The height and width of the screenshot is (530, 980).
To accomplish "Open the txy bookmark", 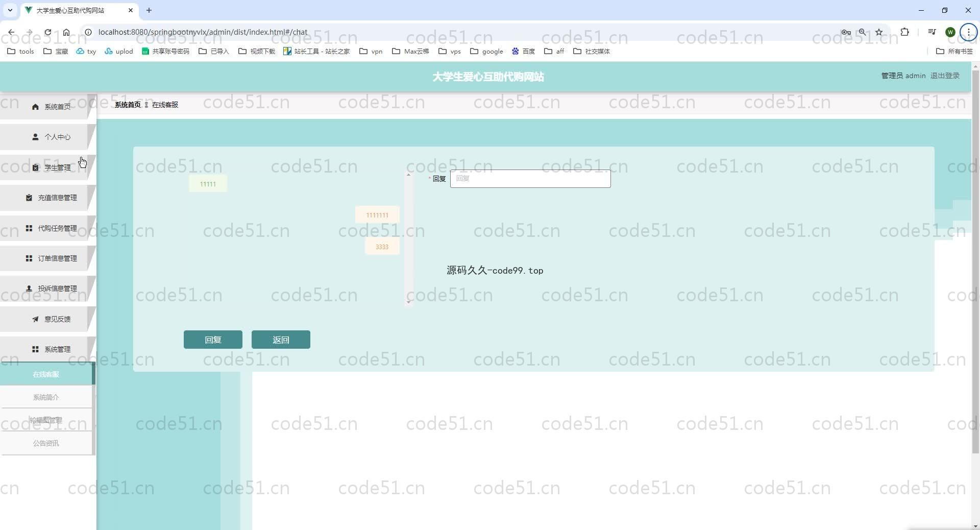I will click(x=86, y=51).
